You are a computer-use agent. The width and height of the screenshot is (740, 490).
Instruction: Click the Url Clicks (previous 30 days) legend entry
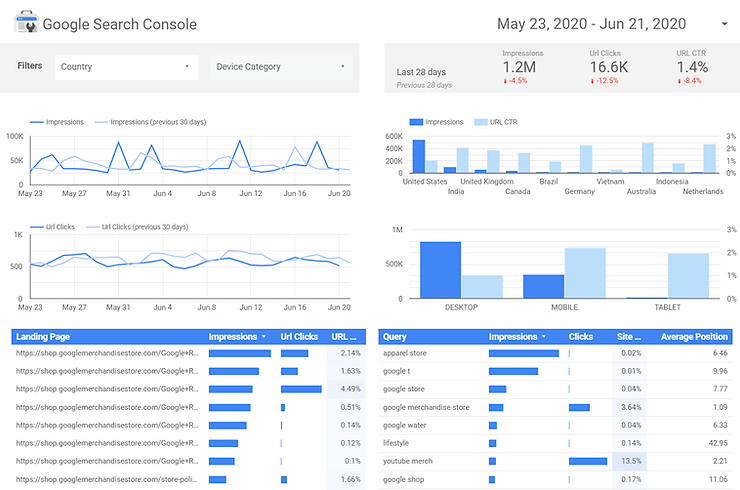tap(137, 227)
